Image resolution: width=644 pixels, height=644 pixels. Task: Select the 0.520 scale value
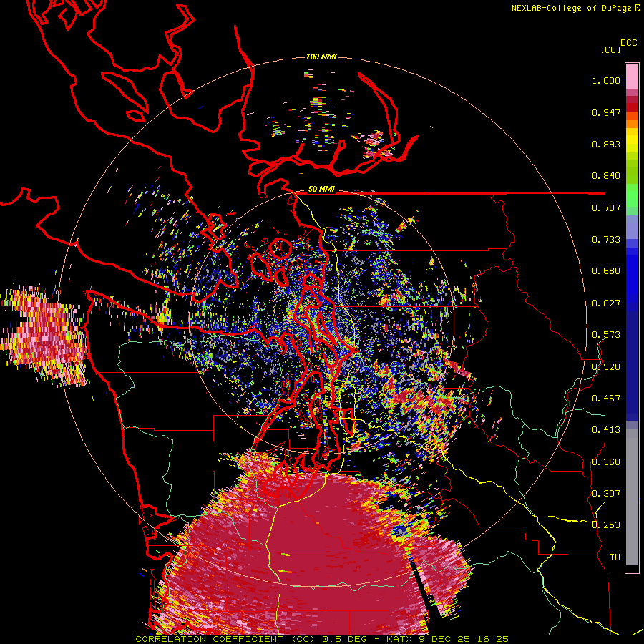[606, 366]
